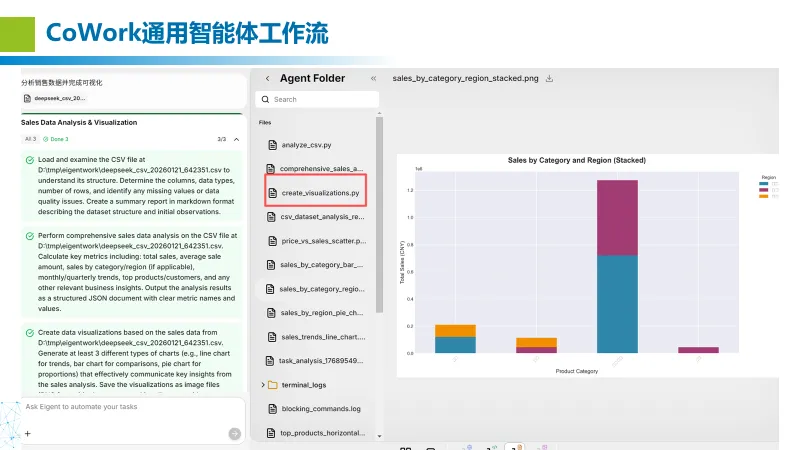Go back using the Agent Folder arrow
This screenshot has height=450, width=800.
click(x=267, y=79)
